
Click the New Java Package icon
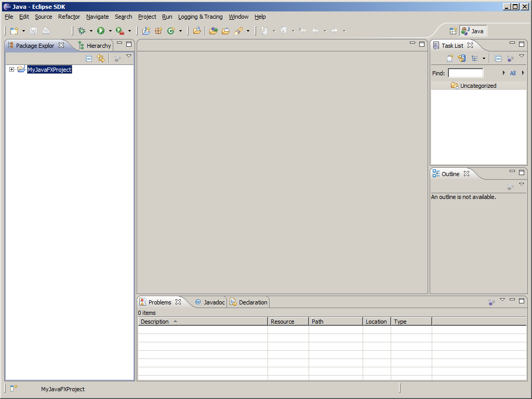(158, 31)
